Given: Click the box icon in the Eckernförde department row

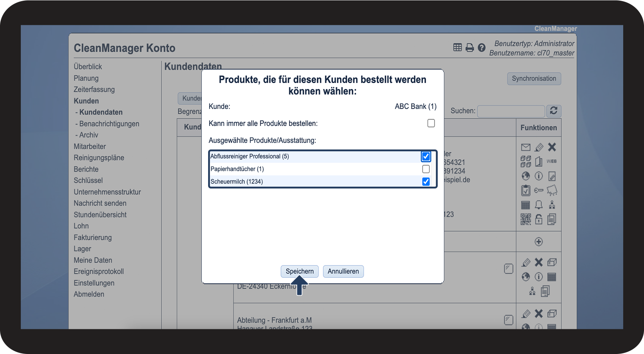Looking at the screenshot, I should (x=552, y=262).
